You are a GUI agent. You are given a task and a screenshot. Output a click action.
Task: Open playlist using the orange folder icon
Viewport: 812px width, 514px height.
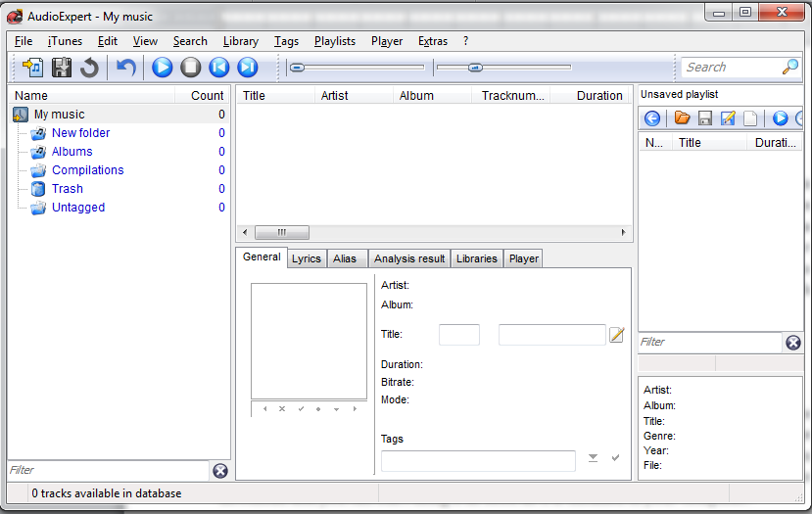pyautogui.click(x=683, y=118)
